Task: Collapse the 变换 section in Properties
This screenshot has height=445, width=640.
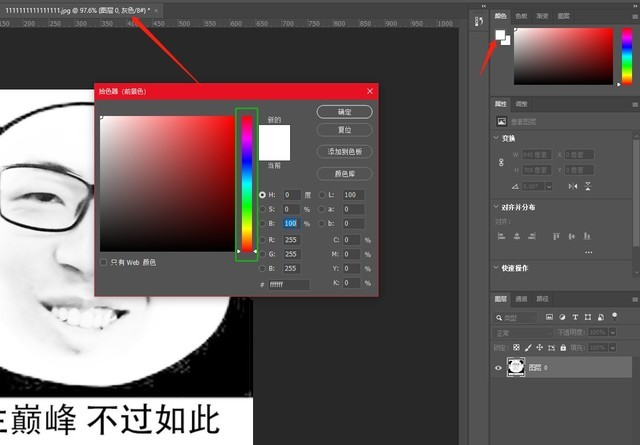Action: click(496, 138)
